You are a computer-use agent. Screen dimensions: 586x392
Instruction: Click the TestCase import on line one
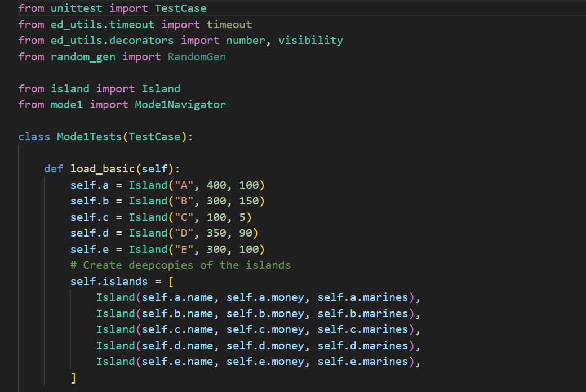(x=180, y=8)
